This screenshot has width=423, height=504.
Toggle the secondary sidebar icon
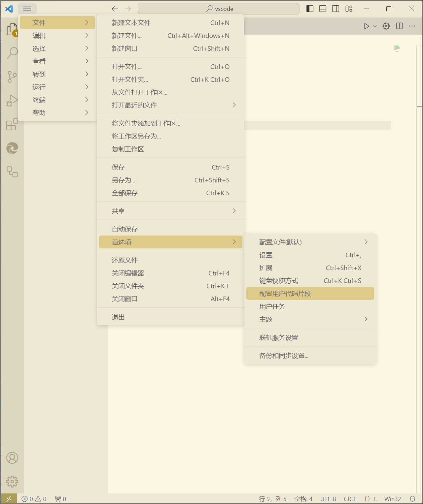[335, 9]
